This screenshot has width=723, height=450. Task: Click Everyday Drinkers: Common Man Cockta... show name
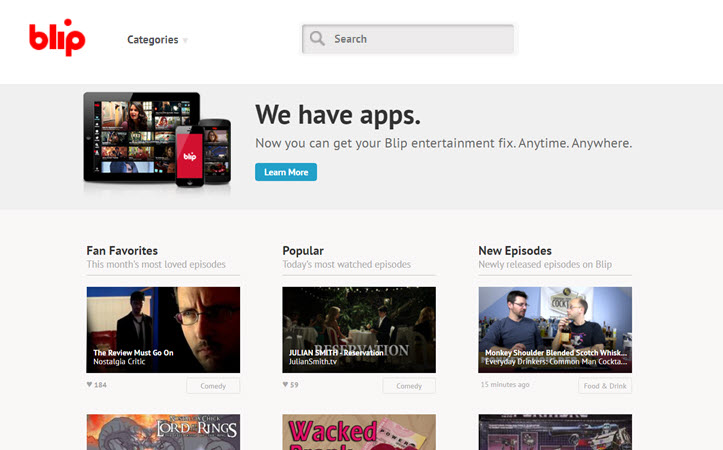click(556, 361)
